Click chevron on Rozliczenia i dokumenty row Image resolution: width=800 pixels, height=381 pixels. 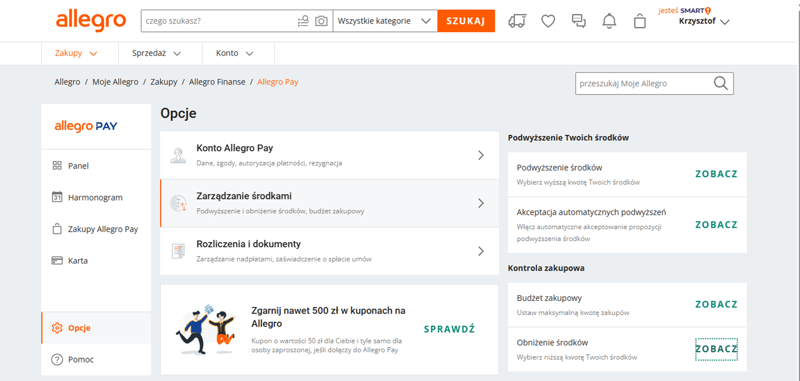click(x=481, y=251)
